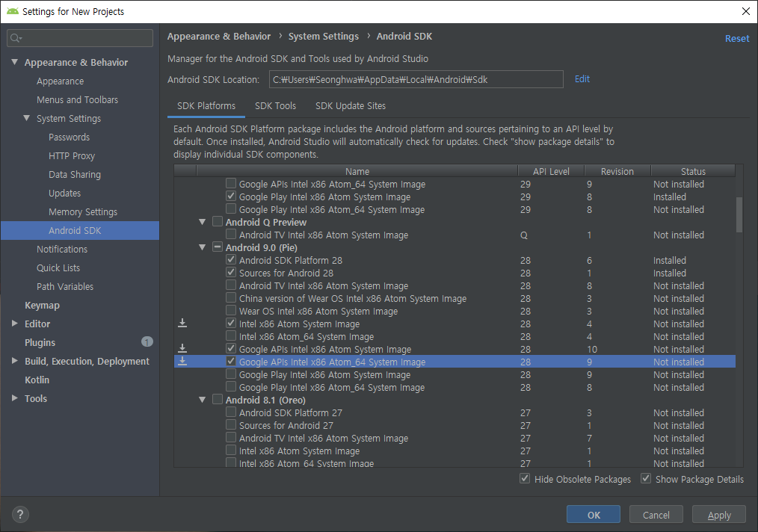Check Wear OS Intel x86 Atom System Image
This screenshot has height=532, width=758.
[x=231, y=310]
